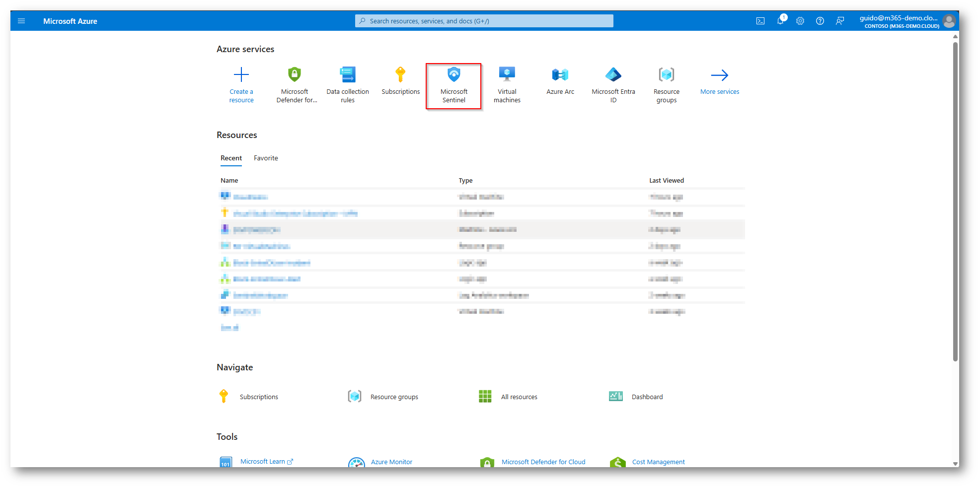Image resolution: width=980 pixels, height=488 pixels.
Task: Click the user account avatar
Action: point(949,21)
